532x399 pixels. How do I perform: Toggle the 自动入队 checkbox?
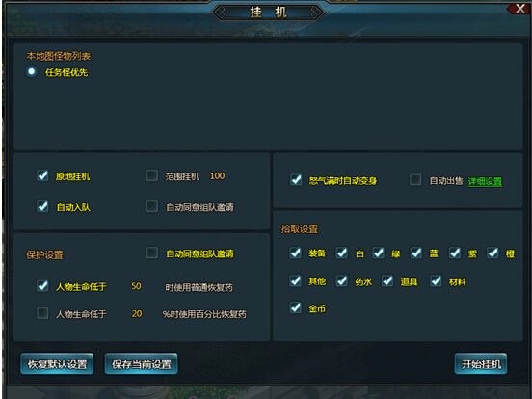pos(42,206)
